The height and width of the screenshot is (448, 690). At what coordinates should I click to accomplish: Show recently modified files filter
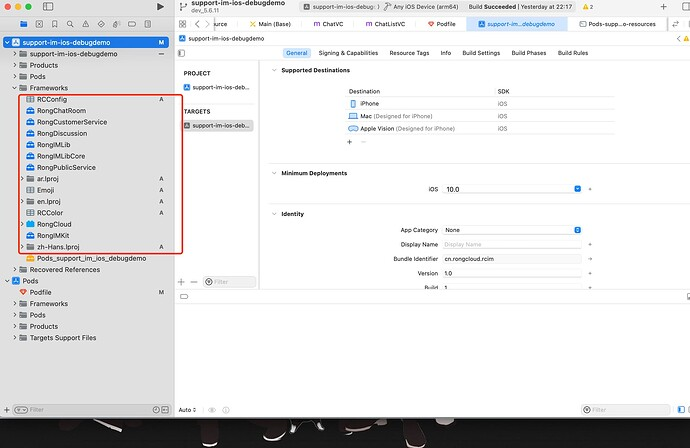(x=156, y=410)
